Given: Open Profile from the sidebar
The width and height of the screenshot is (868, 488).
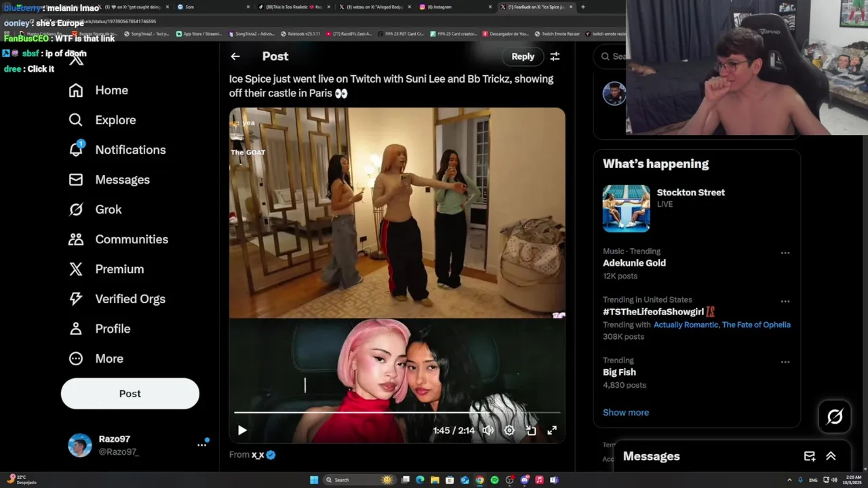Looking at the screenshot, I should coord(100,329).
